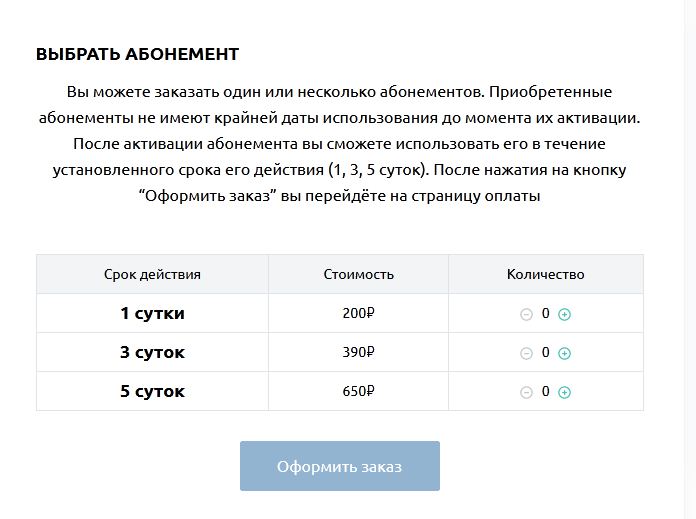
Task: Click the Стоимость column header
Action: point(359,274)
